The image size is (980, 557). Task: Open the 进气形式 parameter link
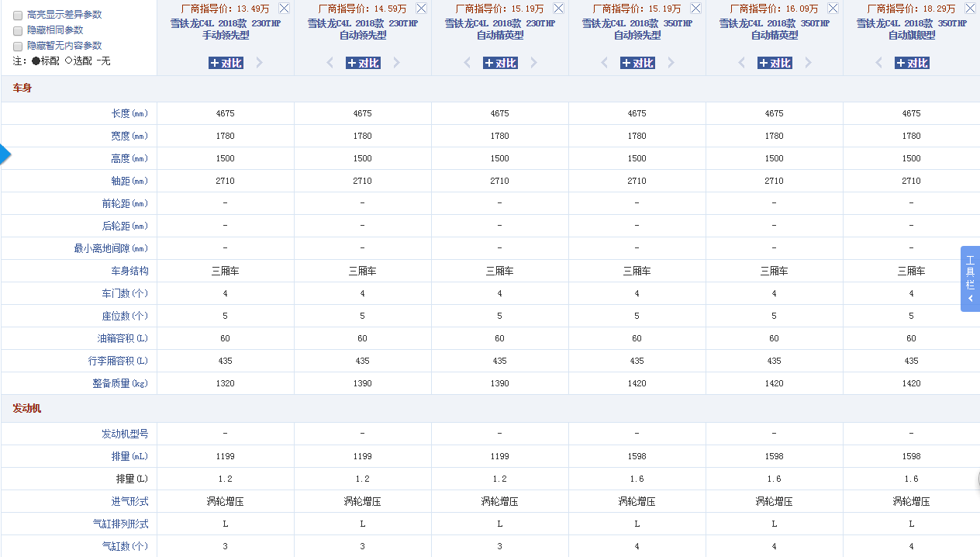[x=129, y=501]
